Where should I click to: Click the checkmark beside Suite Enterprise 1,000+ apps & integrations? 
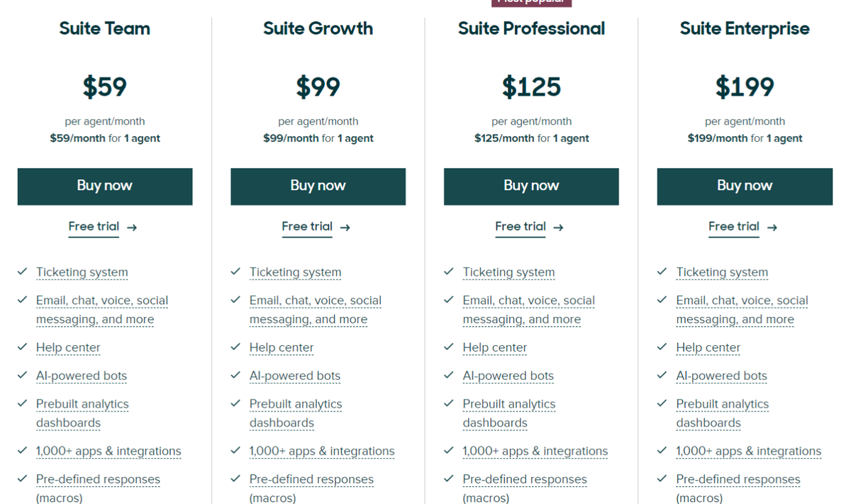tap(662, 451)
